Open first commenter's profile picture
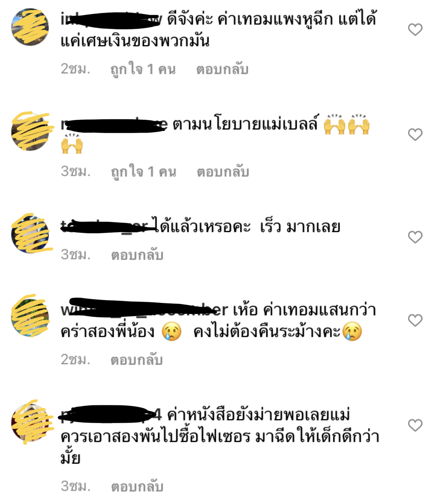446x504 pixels. 30,27
